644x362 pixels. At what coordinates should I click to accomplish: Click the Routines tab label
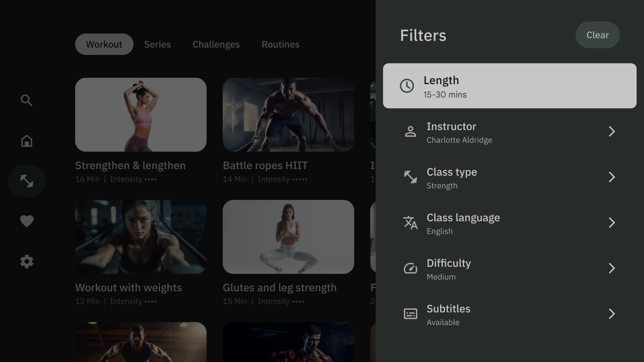coord(280,44)
